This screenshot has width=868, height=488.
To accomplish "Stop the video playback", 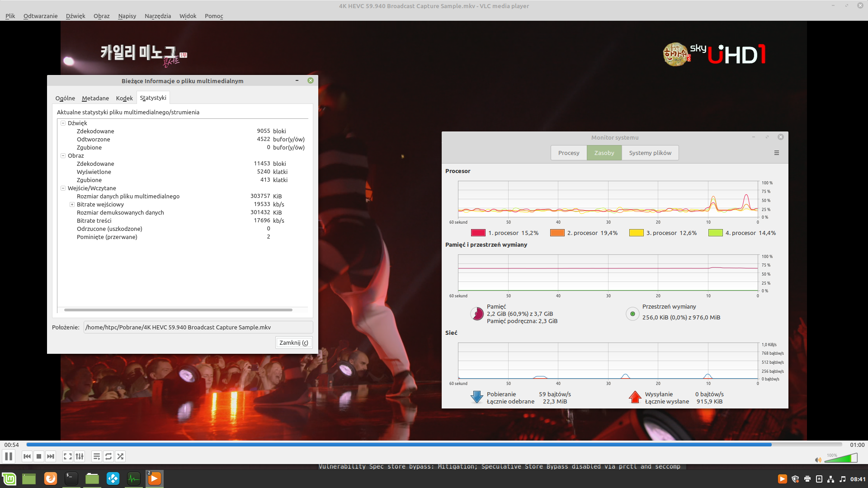I will (39, 456).
